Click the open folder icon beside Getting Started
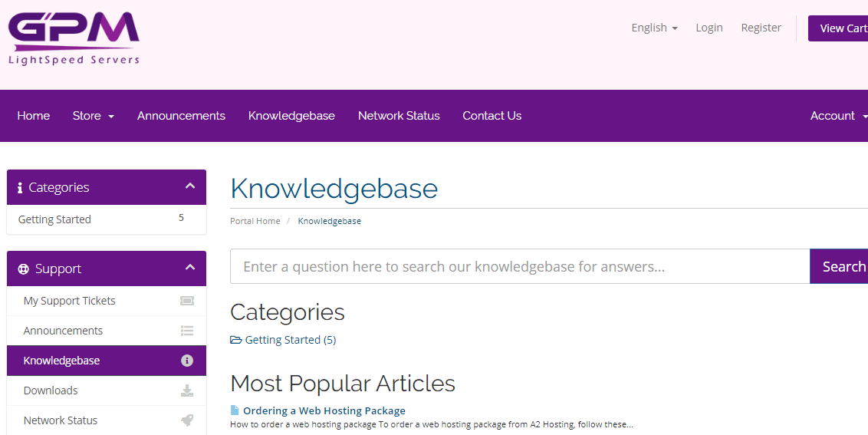The image size is (868, 435). pos(236,340)
